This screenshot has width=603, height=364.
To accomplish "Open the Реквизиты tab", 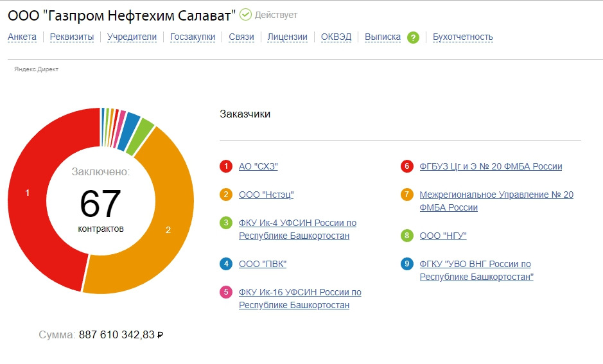I will point(72,37).
